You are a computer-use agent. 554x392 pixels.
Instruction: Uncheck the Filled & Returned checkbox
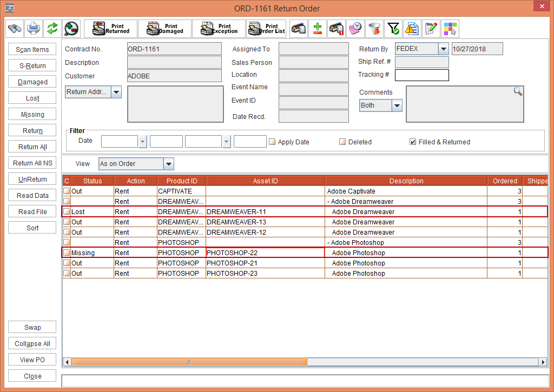click(413, 142)
